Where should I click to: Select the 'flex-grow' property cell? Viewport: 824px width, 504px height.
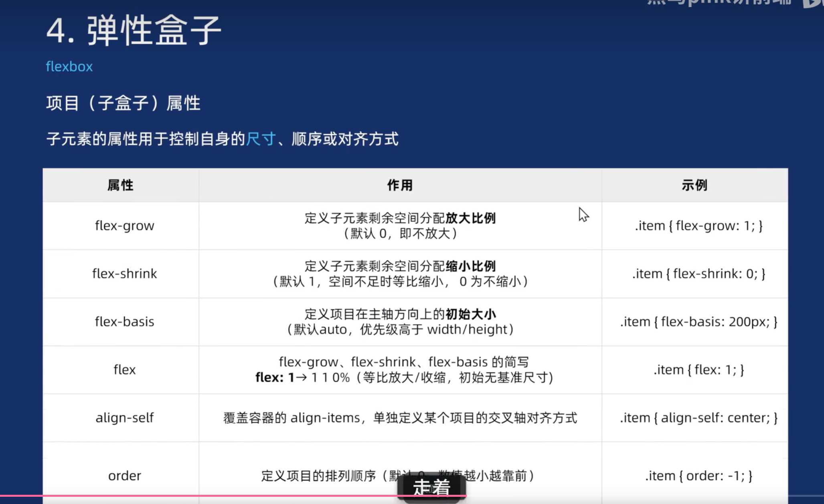(124, 226)
